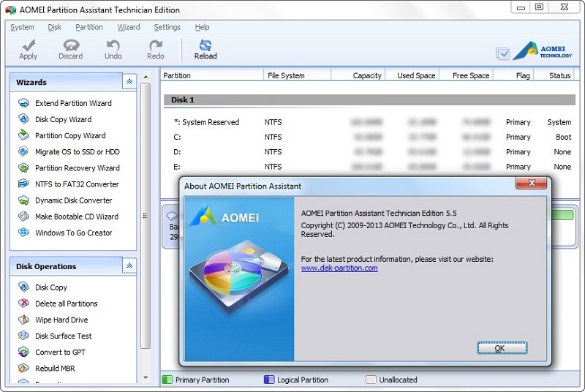Click the Status column header
This screenshot has width=585, height=392.
(x=554, y=75)
